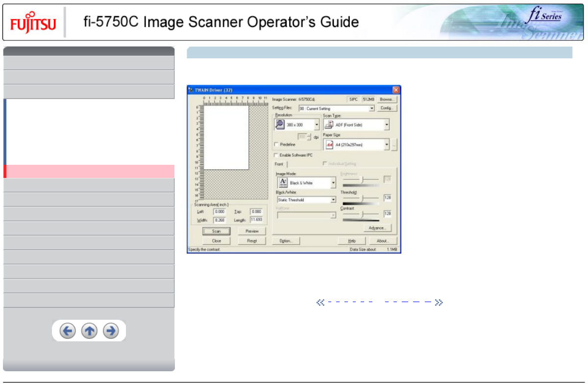Click the ADF scanner icon in Scan Type
This screenshot has width=588, height=384.
tap(329, 125)
